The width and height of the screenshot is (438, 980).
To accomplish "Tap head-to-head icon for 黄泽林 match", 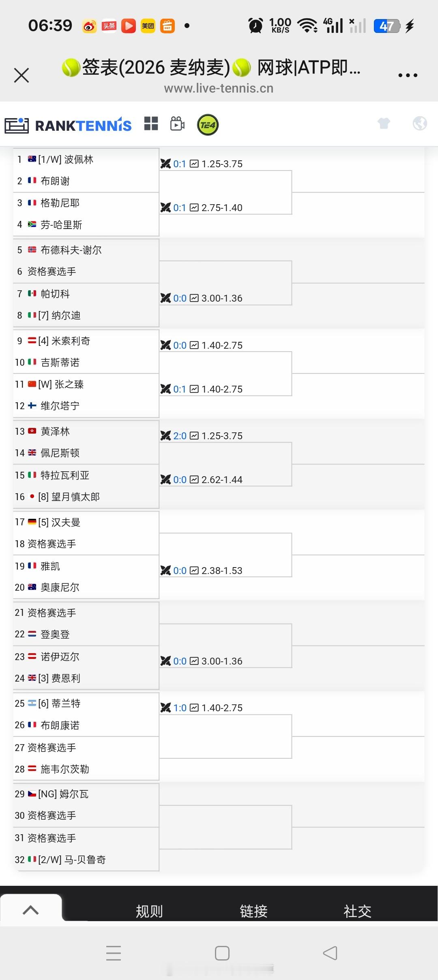I will coord(165,436).
